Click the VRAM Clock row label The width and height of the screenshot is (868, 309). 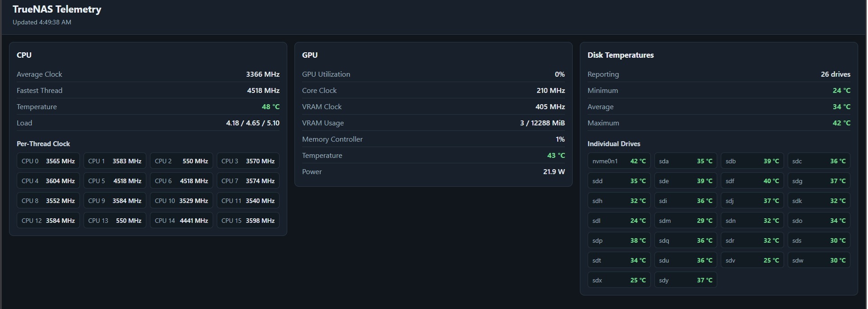pyautogui.click(x=322, y=107)
